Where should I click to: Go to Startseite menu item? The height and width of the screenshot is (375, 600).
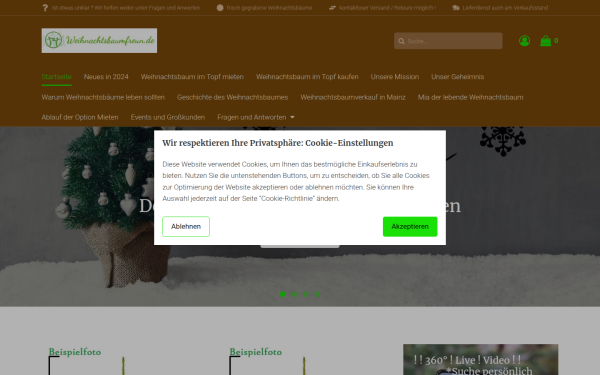tap(57, 77)
